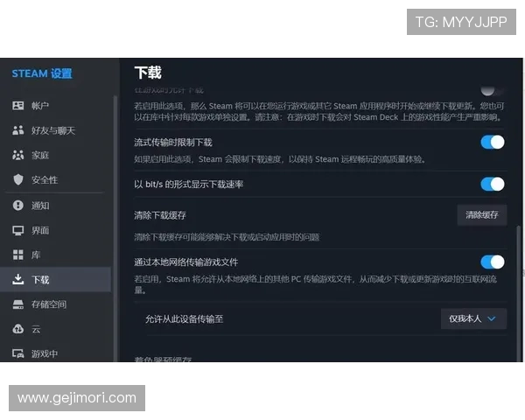Open the 帐户 settings section
Image resolution: width=525 pixels, height=420 pixels.
click(x=56, y=106)
